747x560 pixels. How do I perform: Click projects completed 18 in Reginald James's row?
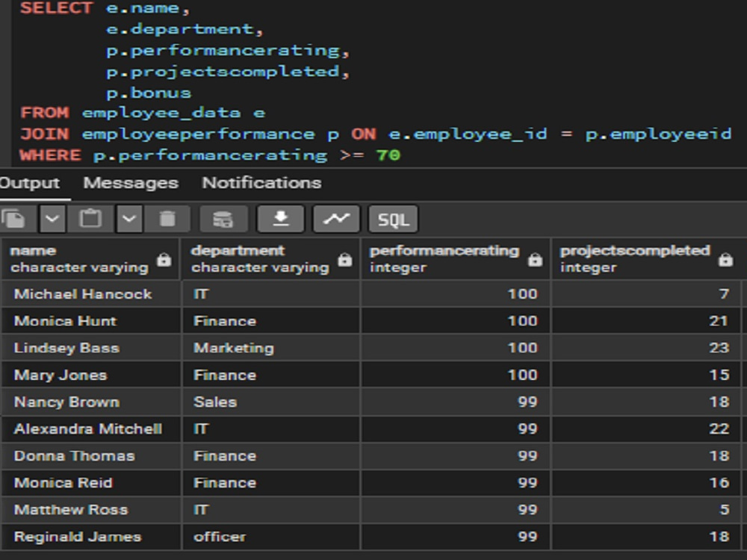646,537
